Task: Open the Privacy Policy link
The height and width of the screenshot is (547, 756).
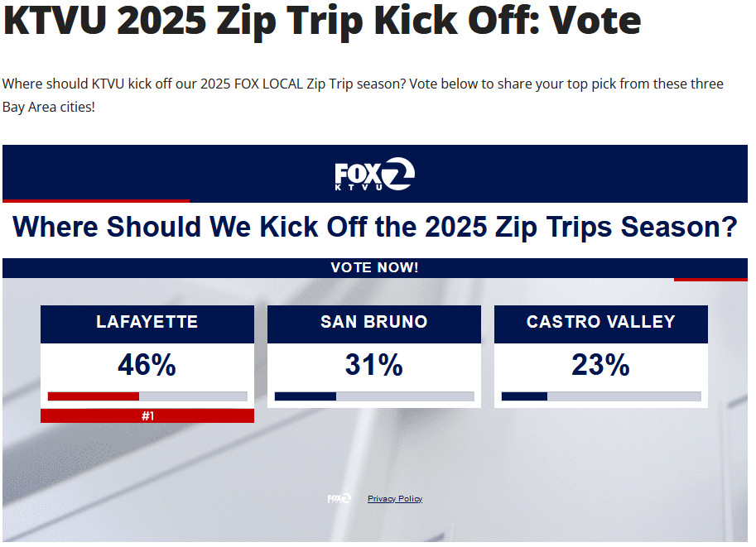Action: coord(395,499)
